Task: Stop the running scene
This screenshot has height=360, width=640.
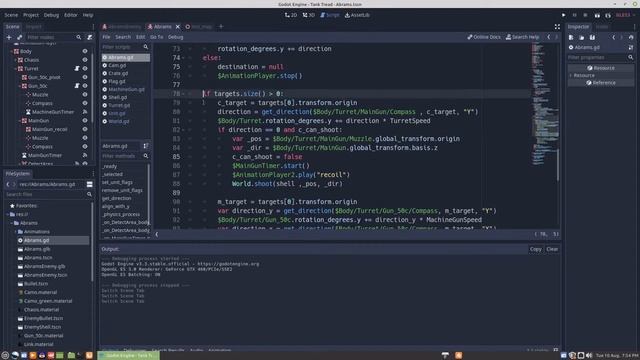Action: coord(585,15)
